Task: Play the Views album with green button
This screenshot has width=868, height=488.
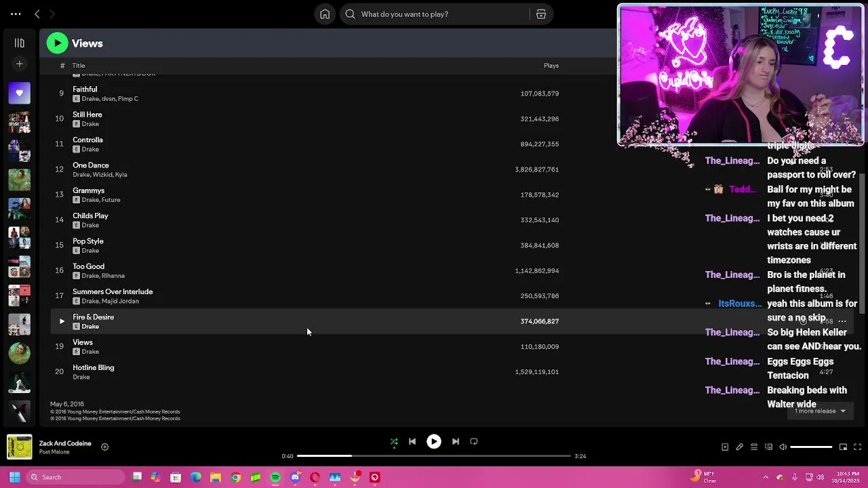Action: coord(57,43)
